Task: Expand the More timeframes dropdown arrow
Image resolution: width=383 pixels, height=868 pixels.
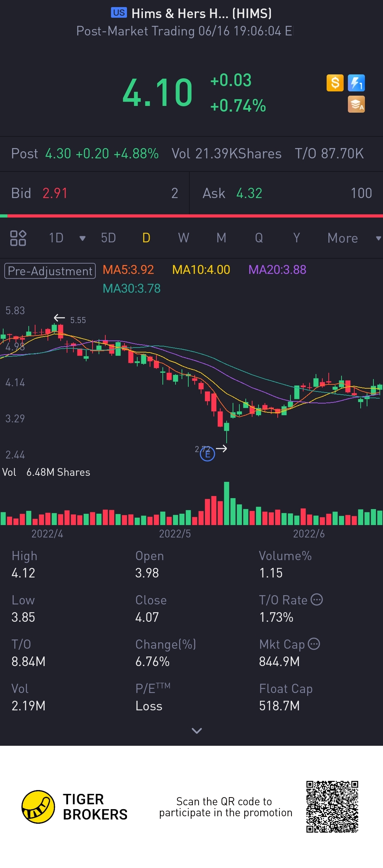Action: pyautogui.click(x=378, y=238)
